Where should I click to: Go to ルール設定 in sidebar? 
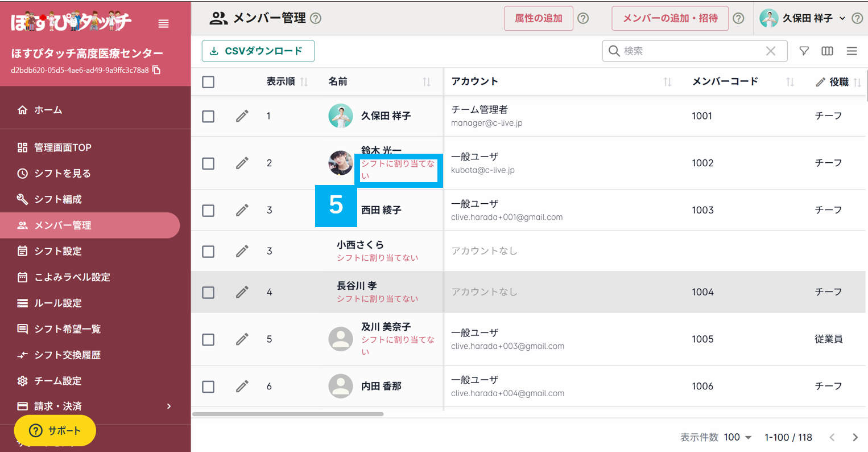pos(57,303)
